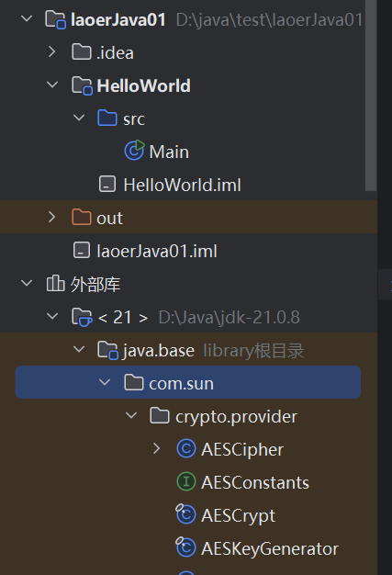This screenshot has width=392, height=575.
Task: Select the 外部库 label
Action: (95, 285)
